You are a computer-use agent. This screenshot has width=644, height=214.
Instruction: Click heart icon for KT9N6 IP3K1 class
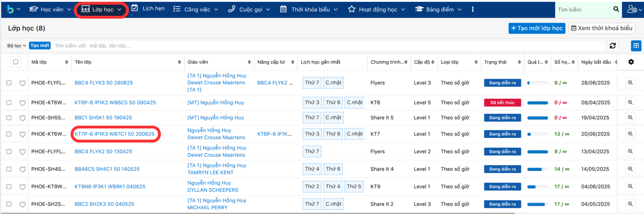[x=23, y=187]
